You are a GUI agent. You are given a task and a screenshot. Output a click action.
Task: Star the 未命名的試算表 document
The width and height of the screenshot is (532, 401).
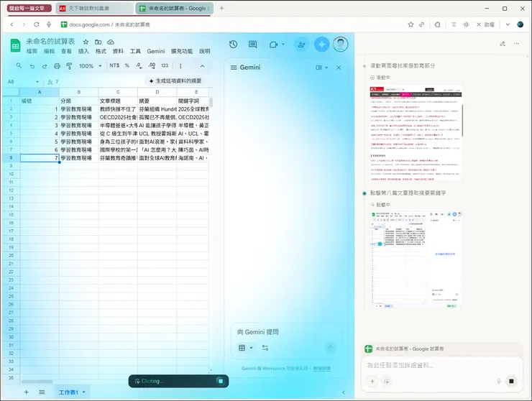pyautogui.click(x=86, y=42)
